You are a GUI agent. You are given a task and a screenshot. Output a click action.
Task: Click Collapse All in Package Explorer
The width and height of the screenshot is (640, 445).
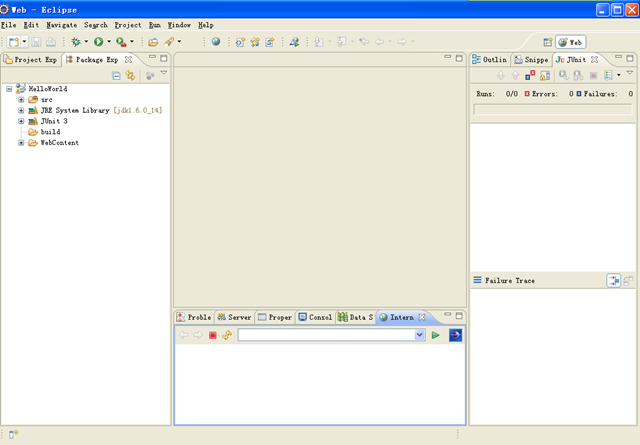point(116,76)
